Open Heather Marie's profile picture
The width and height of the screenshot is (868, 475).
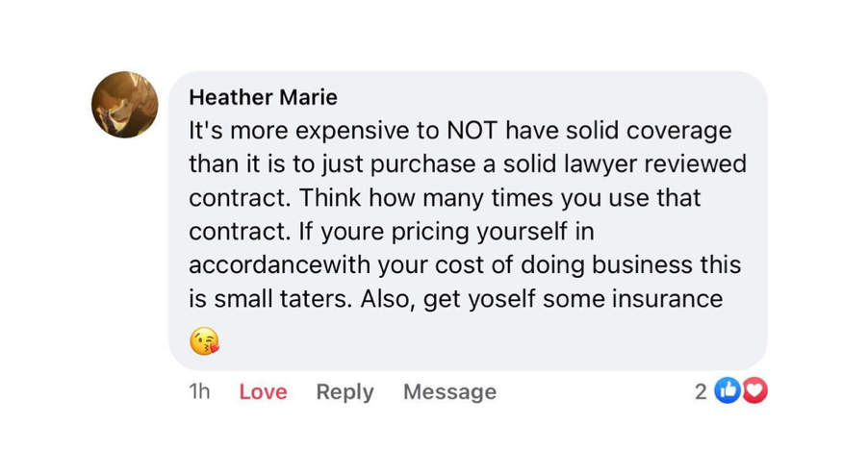click(x=125, y=104)
